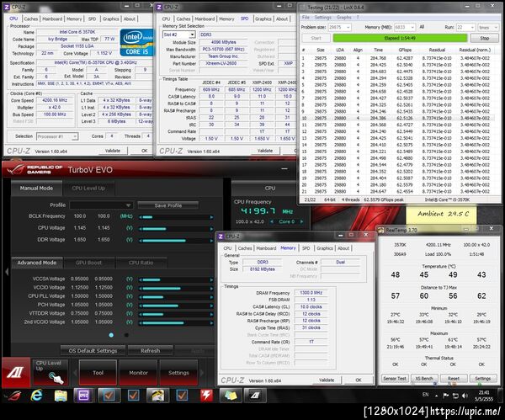The width and height of the screenshot is (505, 420).
Task: Decrease VCCSA Voltage using its left arrow
Action: pyautogui.click(x=141, y=280)
